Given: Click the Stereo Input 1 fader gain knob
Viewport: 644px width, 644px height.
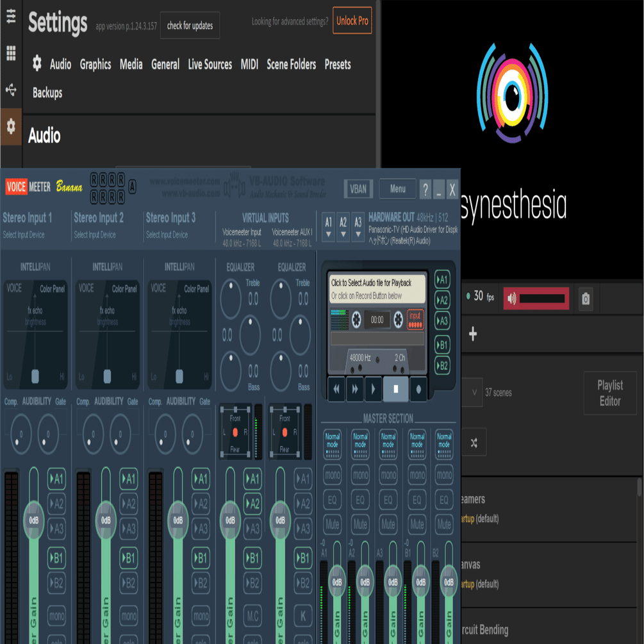Looking at the screenshot, I should click(34, 520).
